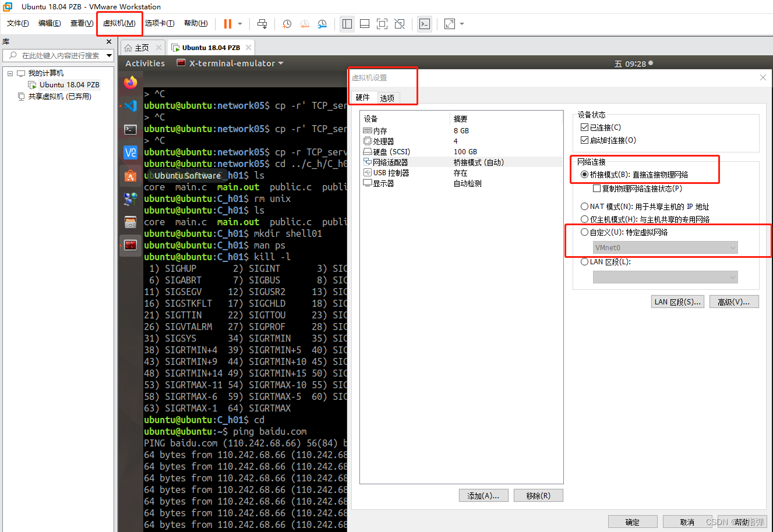Switch to the 硬件 hardware tab
Screen dimensions: 773x532
point(363,97)
